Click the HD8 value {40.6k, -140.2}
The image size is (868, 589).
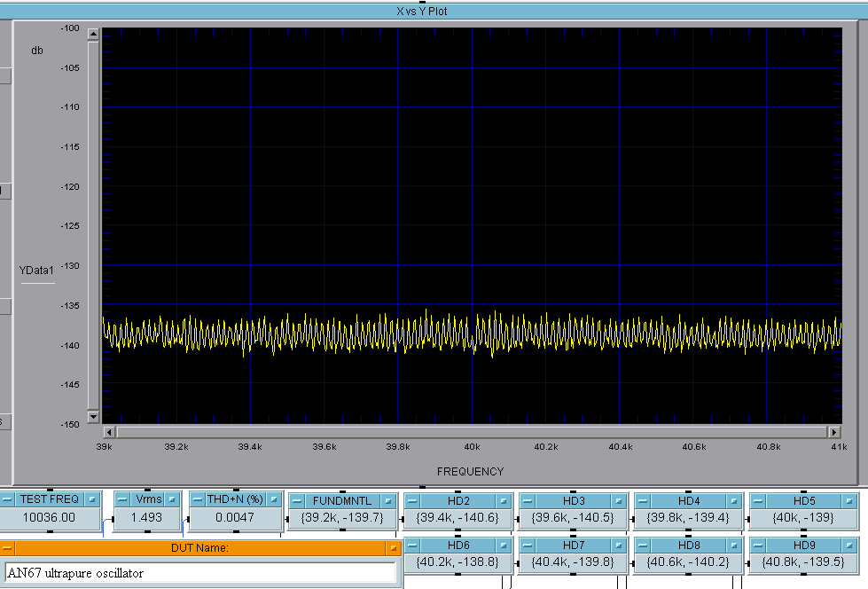coord(687,562)
